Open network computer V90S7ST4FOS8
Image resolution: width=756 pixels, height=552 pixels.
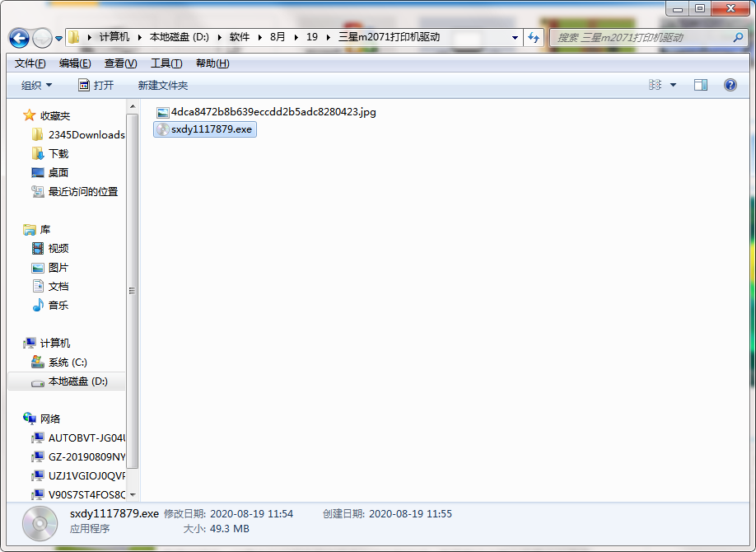(78, 494)
